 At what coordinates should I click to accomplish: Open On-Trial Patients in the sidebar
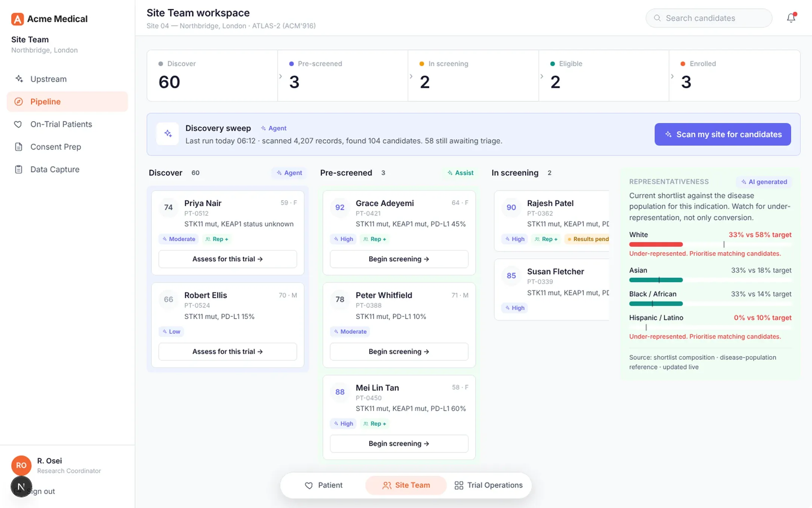tap(67, 124)
